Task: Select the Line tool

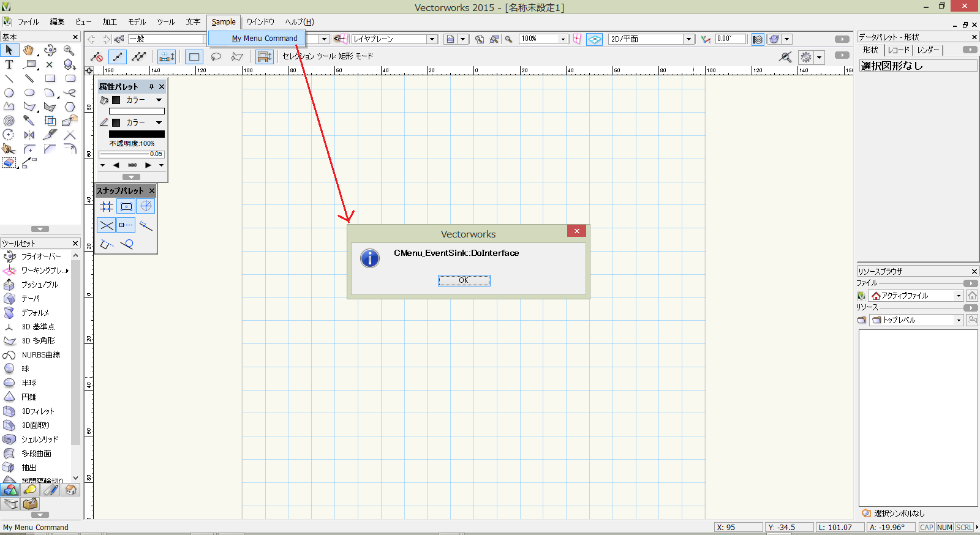Action: click(9, 78)
